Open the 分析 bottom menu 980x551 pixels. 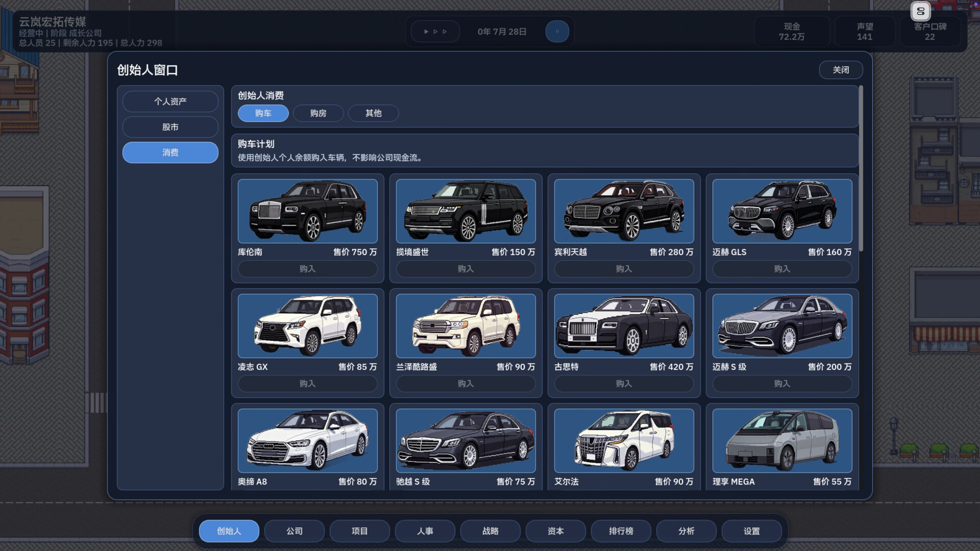pyautogui.click(x=687, y=531)
